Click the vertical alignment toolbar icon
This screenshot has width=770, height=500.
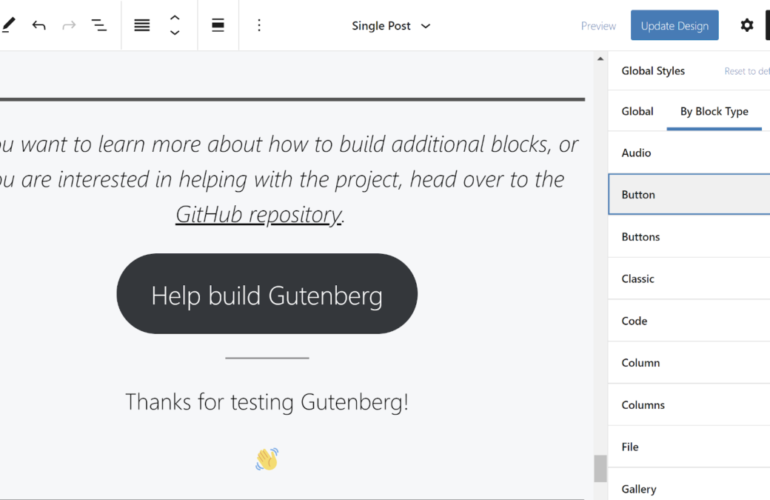coord(217,25)
